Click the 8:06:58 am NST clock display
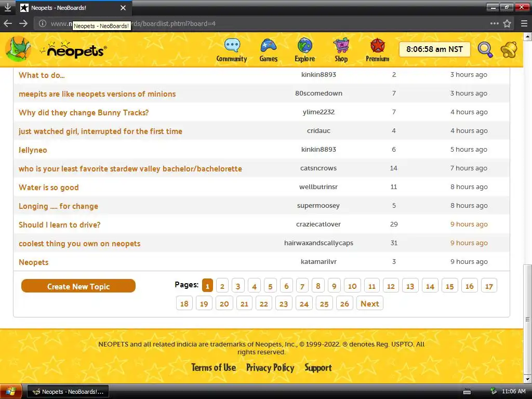532x399 pixels. [435, 49]
